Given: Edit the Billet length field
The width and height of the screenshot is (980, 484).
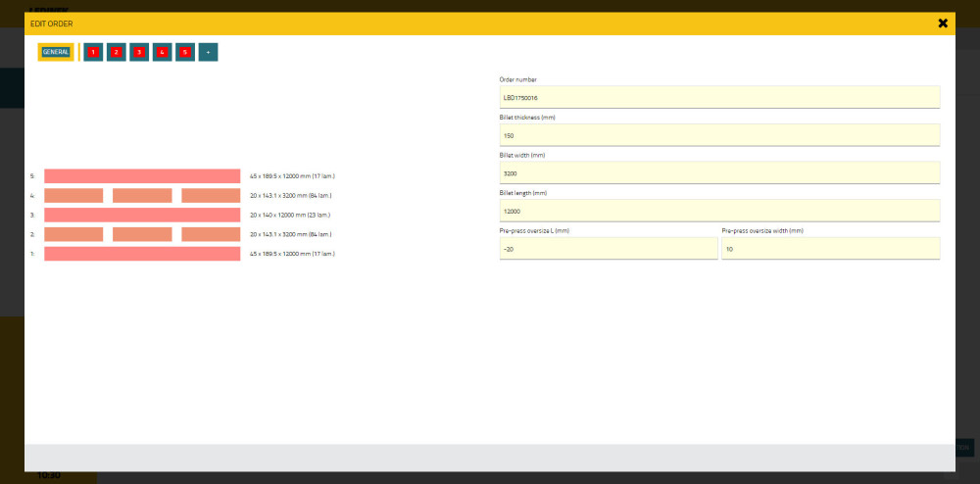Looking at the screenshot, I should coord(719,211).
